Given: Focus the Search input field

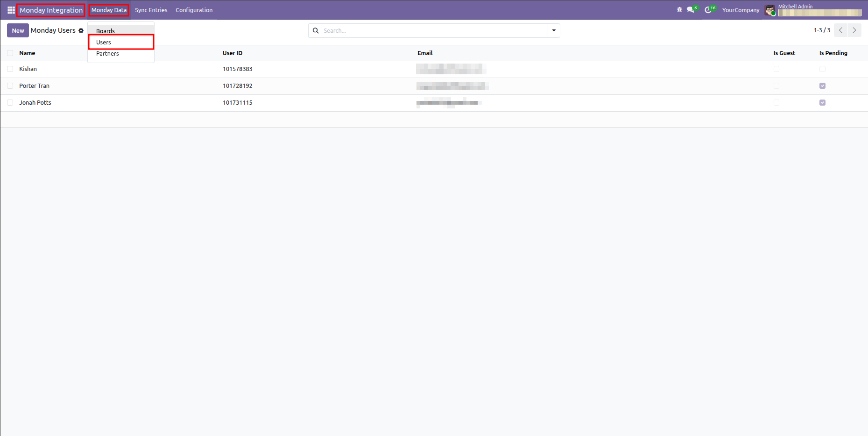Looking at the screenshot, I should (434, 30).
